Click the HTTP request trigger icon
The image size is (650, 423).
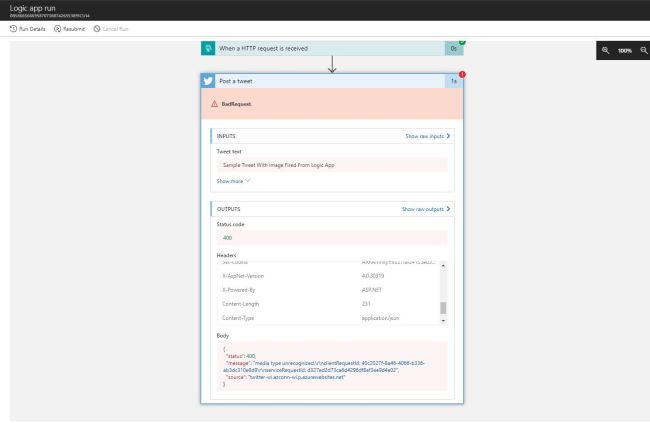(x=208, y=48)
